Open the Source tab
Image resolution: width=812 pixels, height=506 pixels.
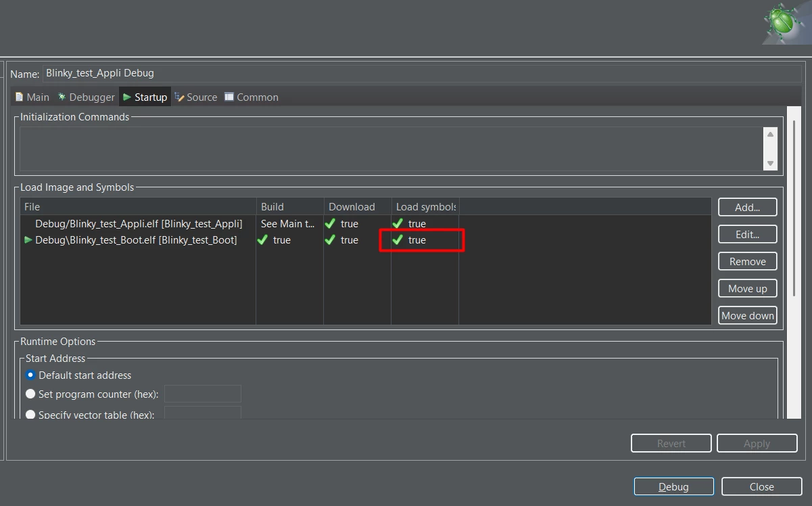(x=195, y=97)
